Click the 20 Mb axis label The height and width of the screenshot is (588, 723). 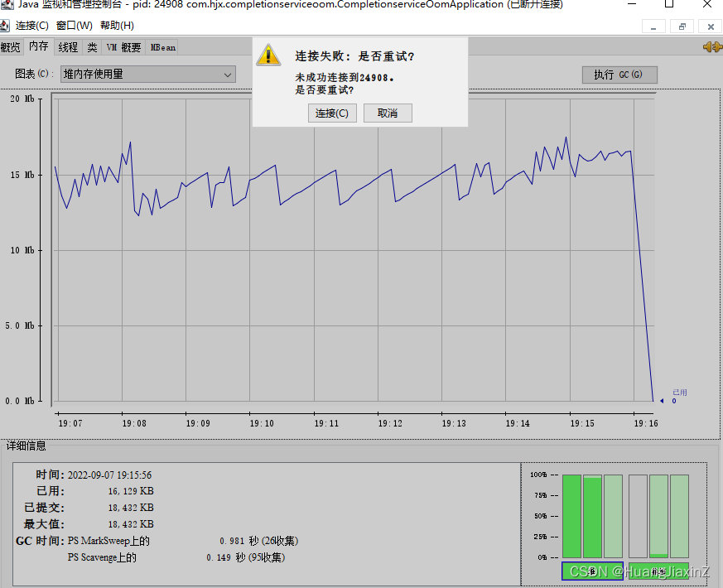point(22,99)
